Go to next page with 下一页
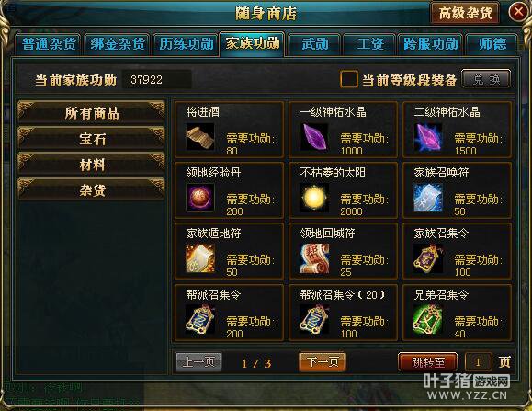The image size is (532, 411). click(x=323, y=361)
